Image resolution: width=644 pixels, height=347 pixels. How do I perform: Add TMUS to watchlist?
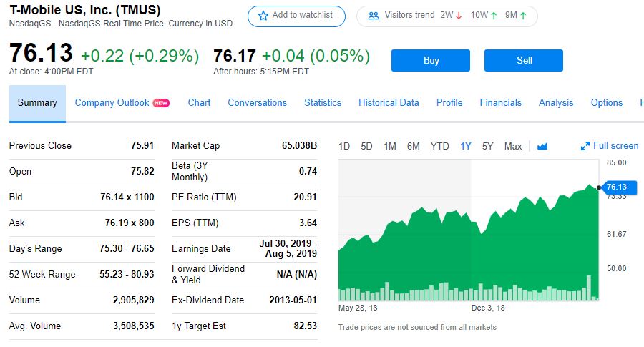point(296,16)
